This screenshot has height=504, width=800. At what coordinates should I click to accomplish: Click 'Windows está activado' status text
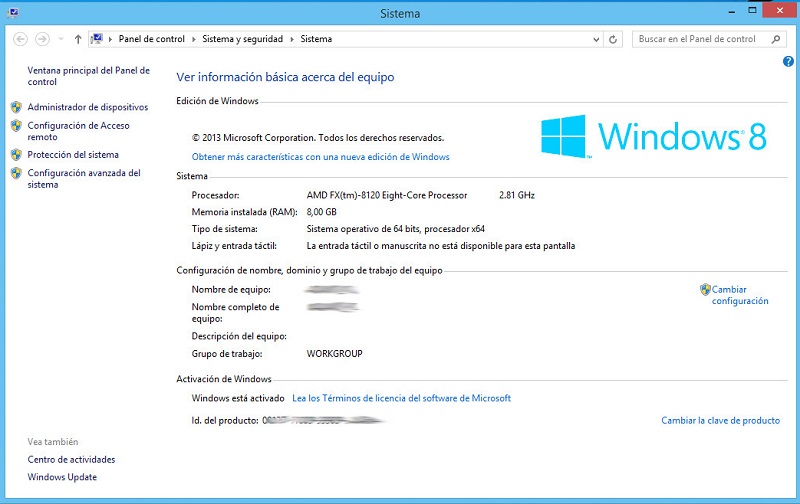(238, 398)
